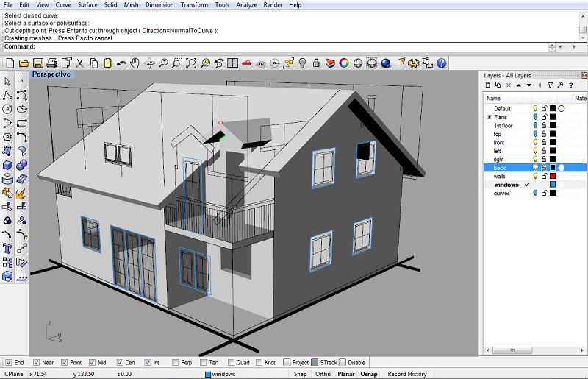Select the Boolean spheres tool
Image resolution: width=588 pixels, height=379 pixels.
pyautogui.click(x=22, y=165)
